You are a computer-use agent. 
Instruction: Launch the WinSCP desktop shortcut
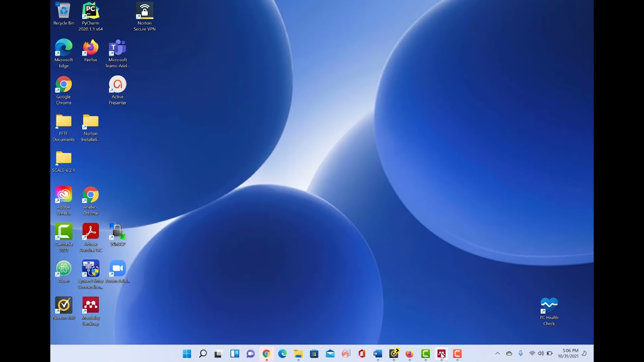117,232
